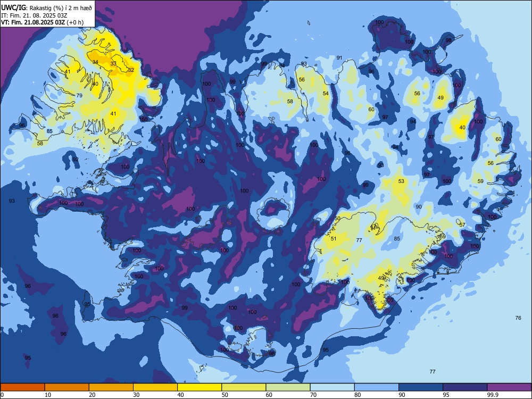Viewport: 532px width, 399px height.
Task: Click the legend tick label '80'
Action: [x=358, y=395]
